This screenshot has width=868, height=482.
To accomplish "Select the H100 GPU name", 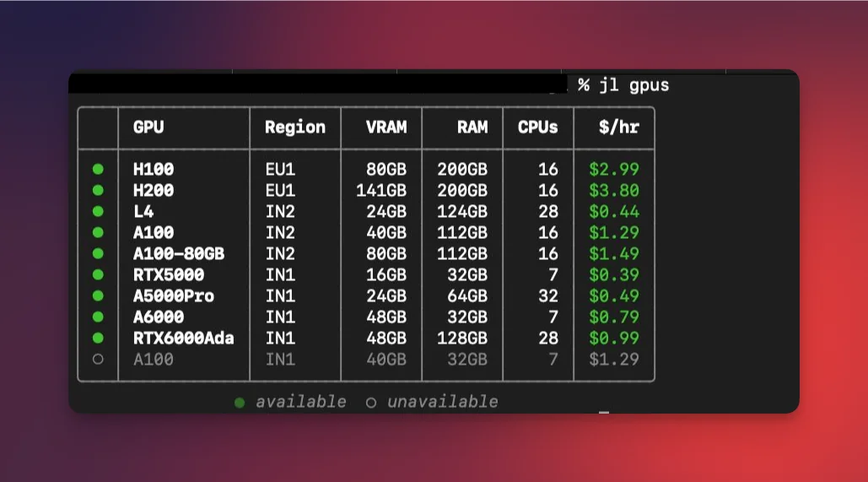I will [x=154, y=169].
